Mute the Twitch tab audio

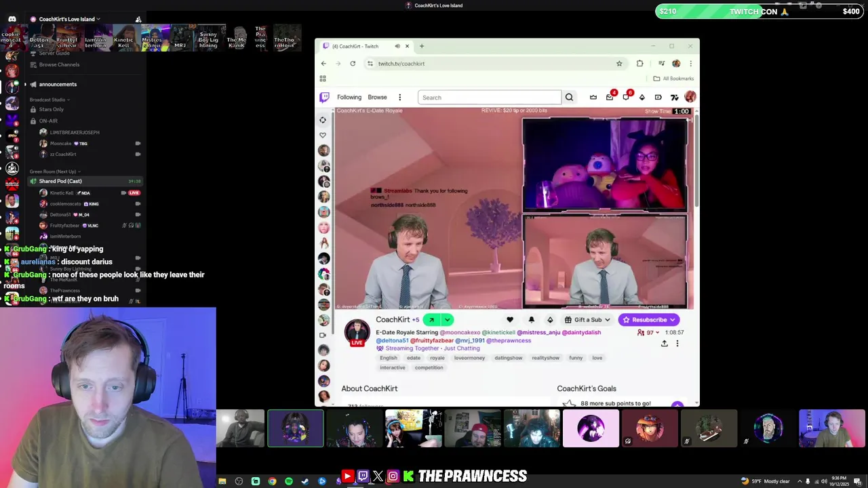coord(397,46)
